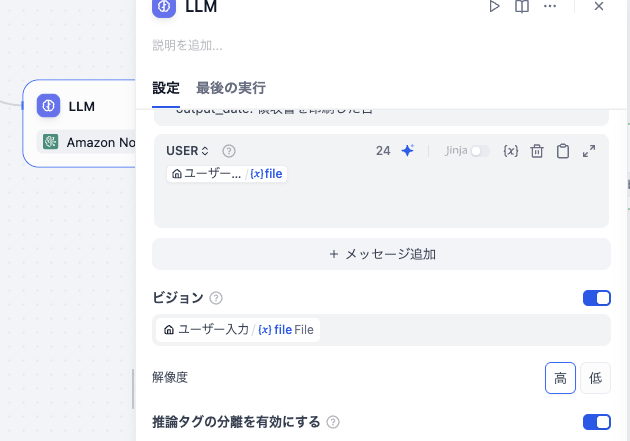630x441 pixels.
Task: Delete the USER message with trash icon
Action: [x=537, y=151]
